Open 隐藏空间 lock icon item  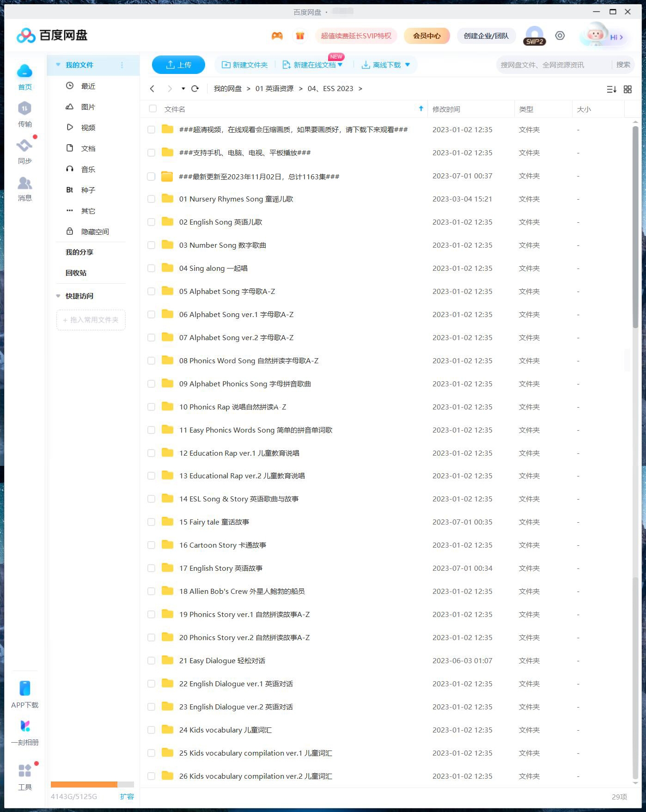[x=70, y=231]
